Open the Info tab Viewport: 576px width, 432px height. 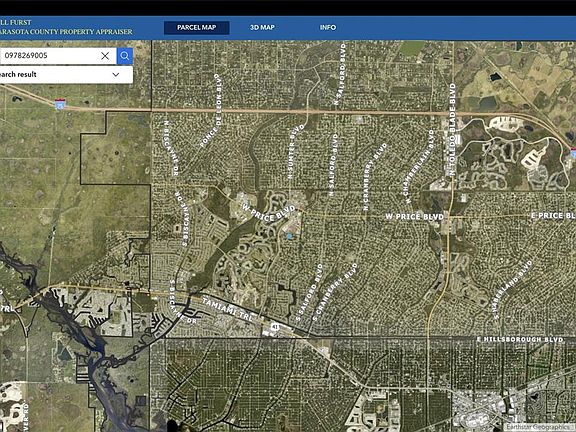(x=328, y=28)
